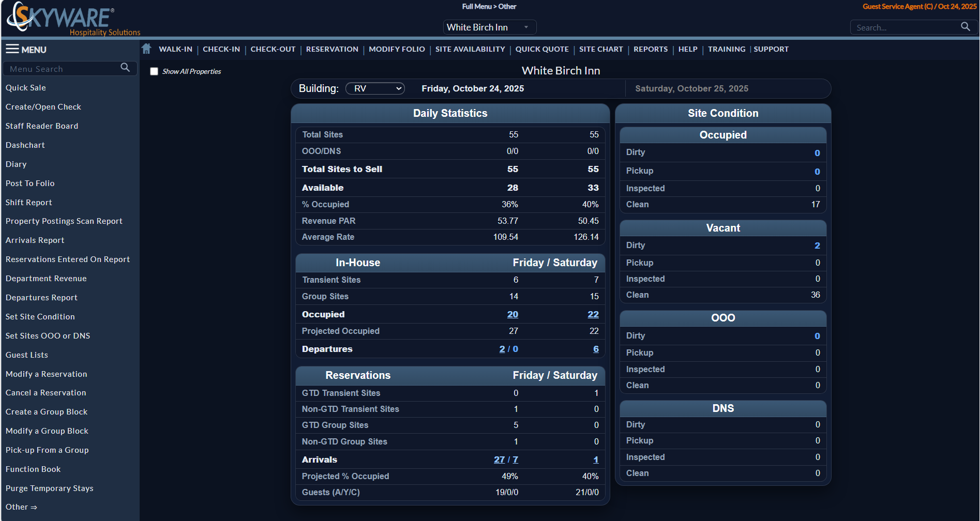
Task: Expand the Other submenu in sidebar
Action: pyautogui.click(x=21, y=507)
